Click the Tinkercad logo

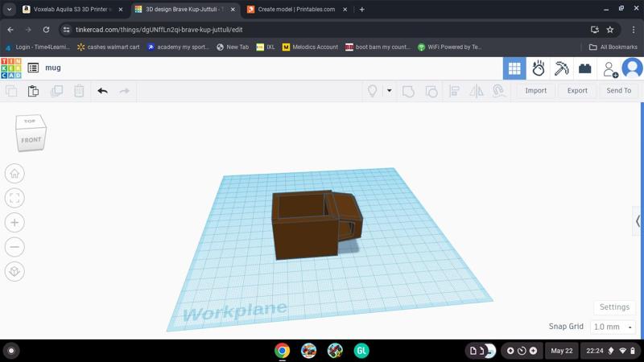click(11, 68)
